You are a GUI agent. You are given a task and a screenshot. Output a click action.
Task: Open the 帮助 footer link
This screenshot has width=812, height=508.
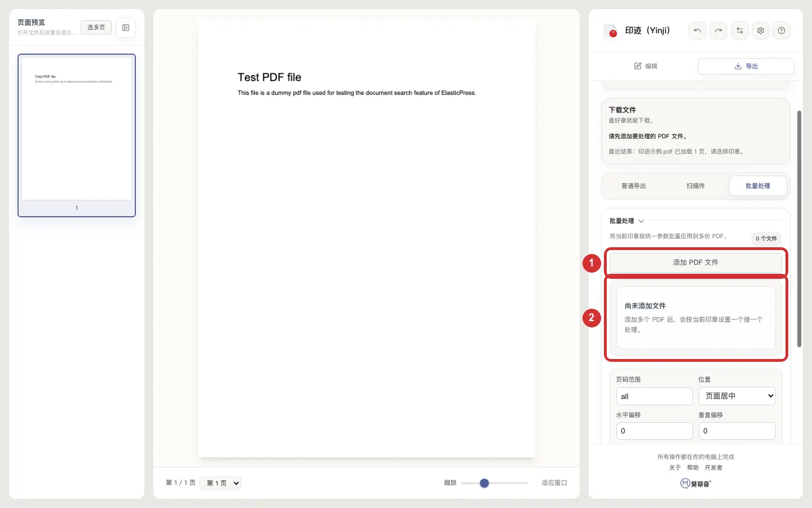point(693,467)
